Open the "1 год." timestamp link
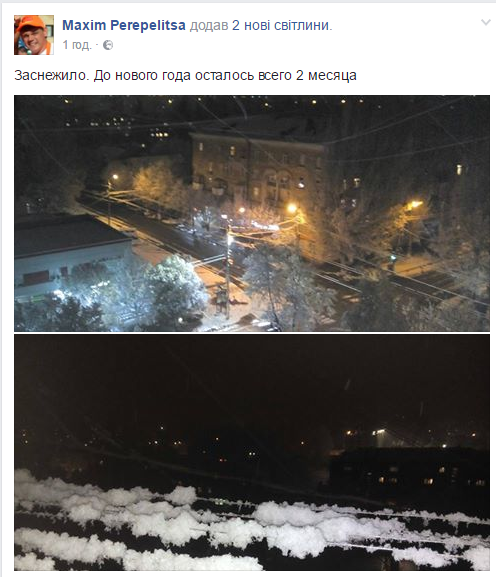 click(x=77, y=45)
